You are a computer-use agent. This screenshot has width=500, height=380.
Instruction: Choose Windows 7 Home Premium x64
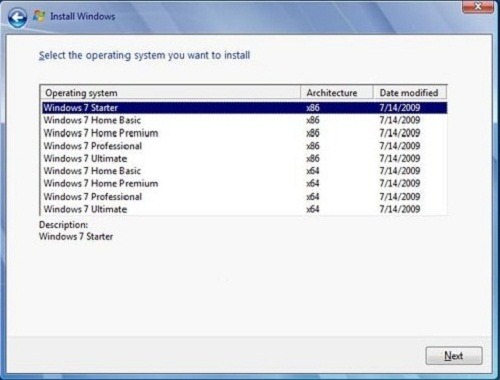pos(245,183)
